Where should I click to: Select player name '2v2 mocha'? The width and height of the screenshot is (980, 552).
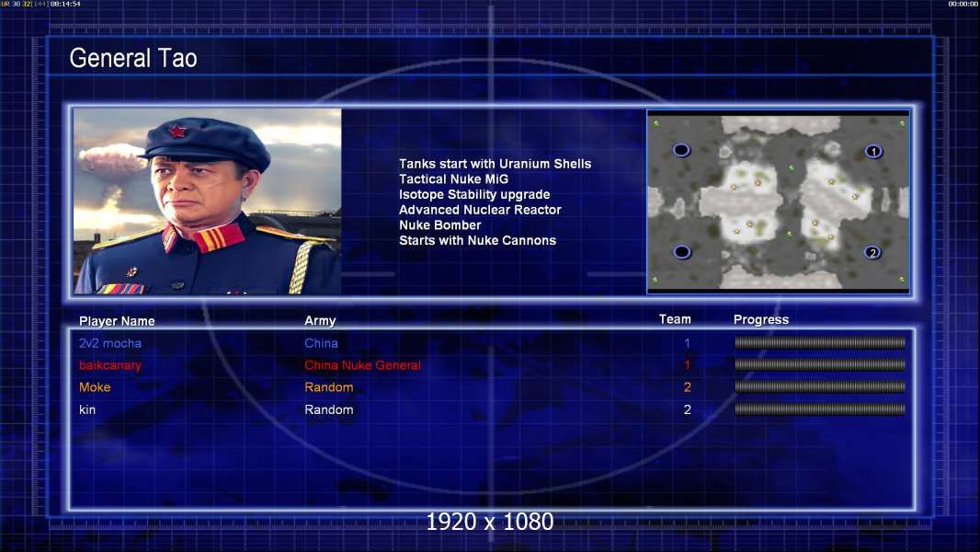coord(110,343)
